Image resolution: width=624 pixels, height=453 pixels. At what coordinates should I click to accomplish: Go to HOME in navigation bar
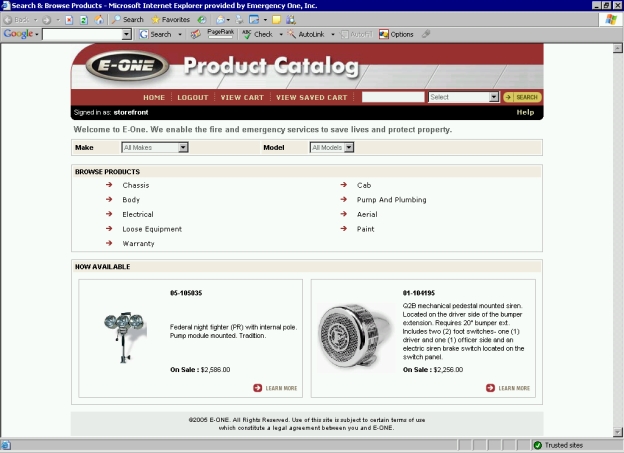pos(154,98)
